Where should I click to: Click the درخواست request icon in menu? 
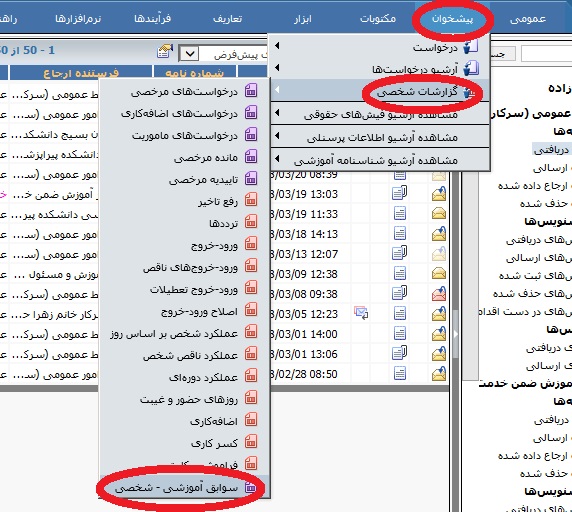click(x=471, y=47)
